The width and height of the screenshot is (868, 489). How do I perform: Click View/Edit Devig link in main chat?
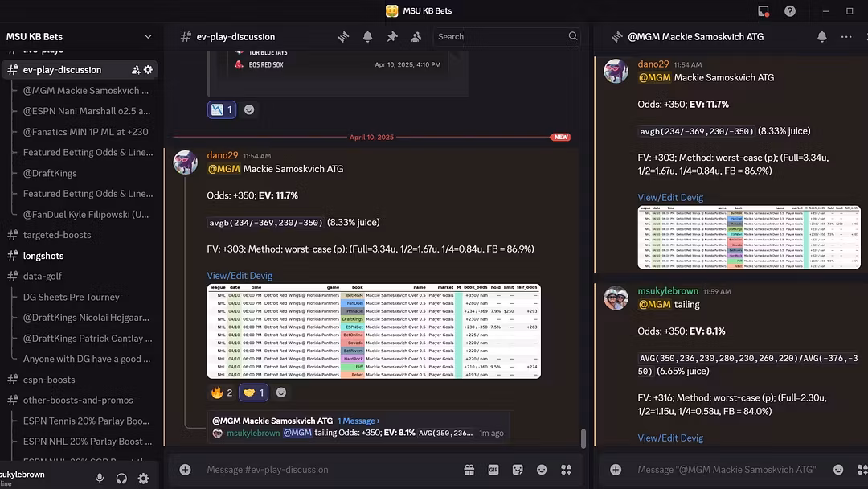click(240, 276)
